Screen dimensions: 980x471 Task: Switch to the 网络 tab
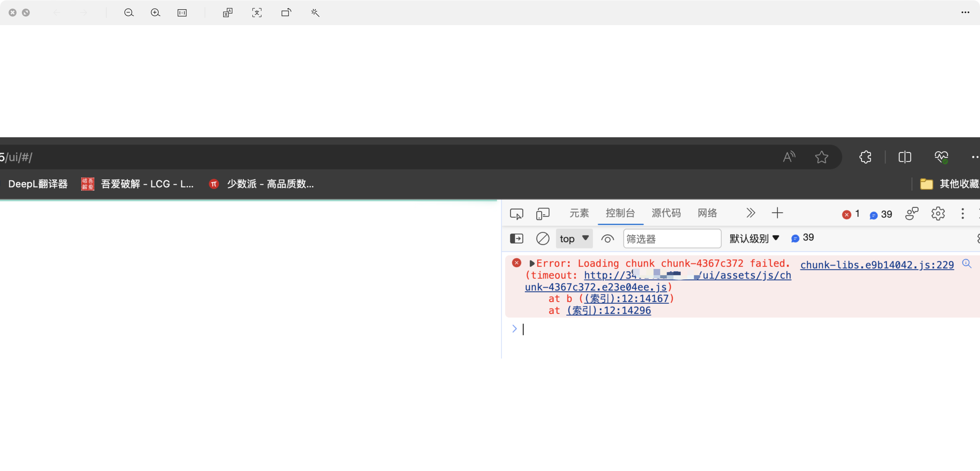click(707, 214)
